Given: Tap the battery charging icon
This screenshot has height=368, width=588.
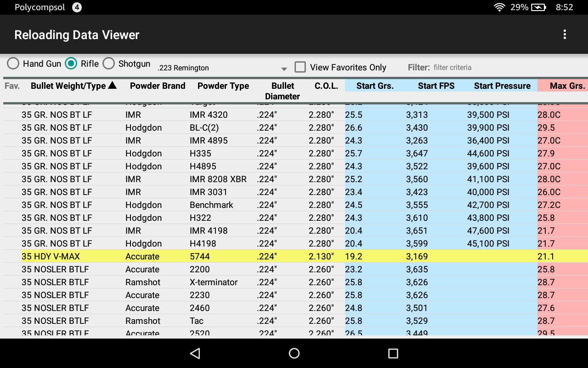Looking at the screenshot, I should (x=538, y=7).
